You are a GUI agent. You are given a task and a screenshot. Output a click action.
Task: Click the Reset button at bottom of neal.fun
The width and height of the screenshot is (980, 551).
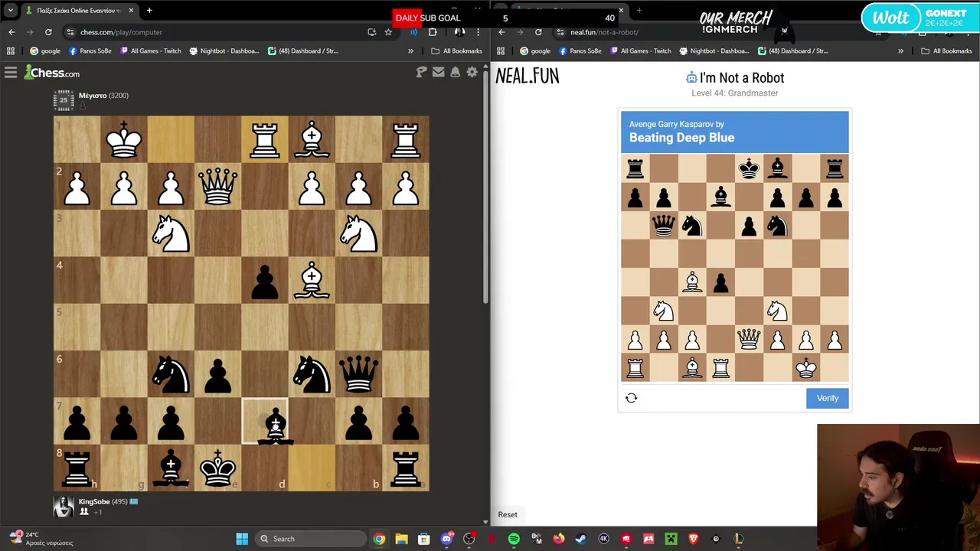(508, 514)
